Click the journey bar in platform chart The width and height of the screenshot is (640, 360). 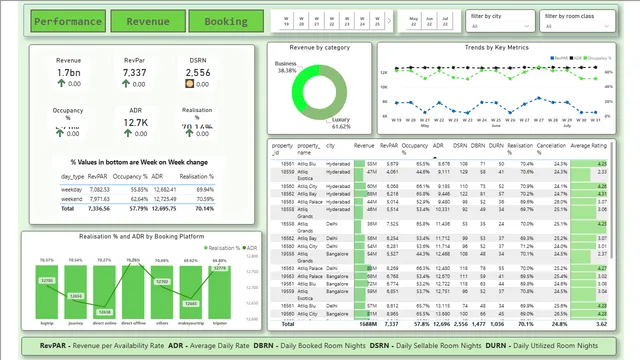pos(76,292)
